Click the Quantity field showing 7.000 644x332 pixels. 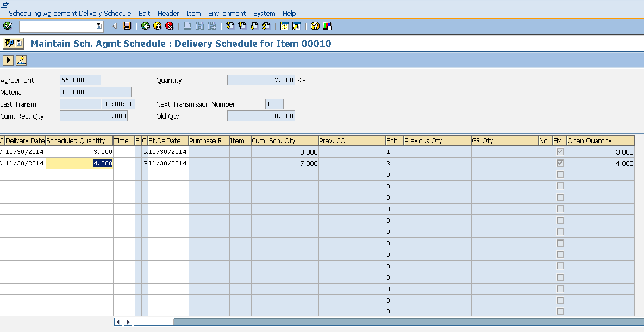point(261,80)
